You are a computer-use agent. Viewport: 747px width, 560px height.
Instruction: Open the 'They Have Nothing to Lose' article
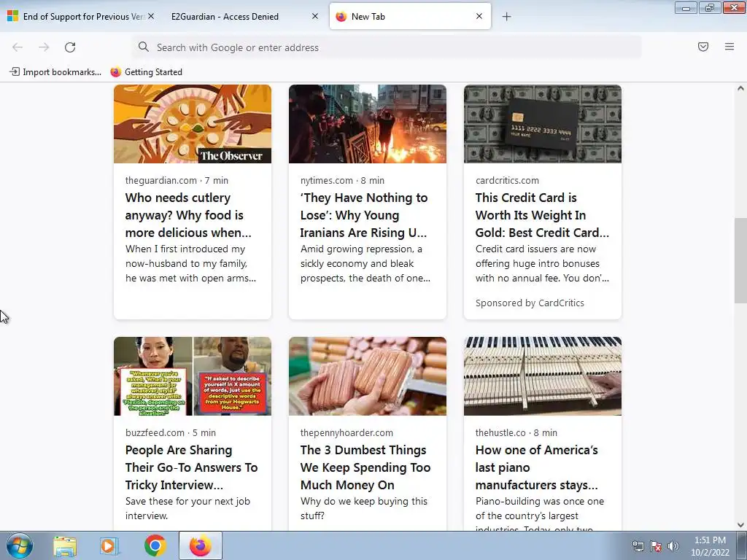pos(364,215)
